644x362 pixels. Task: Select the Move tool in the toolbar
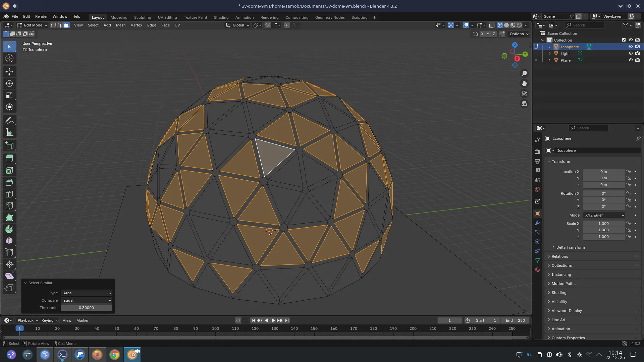(9, 71)
